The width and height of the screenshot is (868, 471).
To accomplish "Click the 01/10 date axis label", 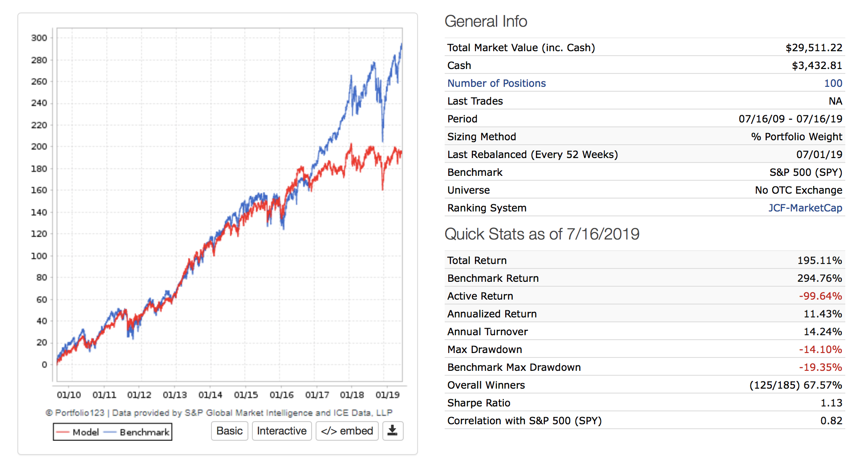I will pos(69,395).
